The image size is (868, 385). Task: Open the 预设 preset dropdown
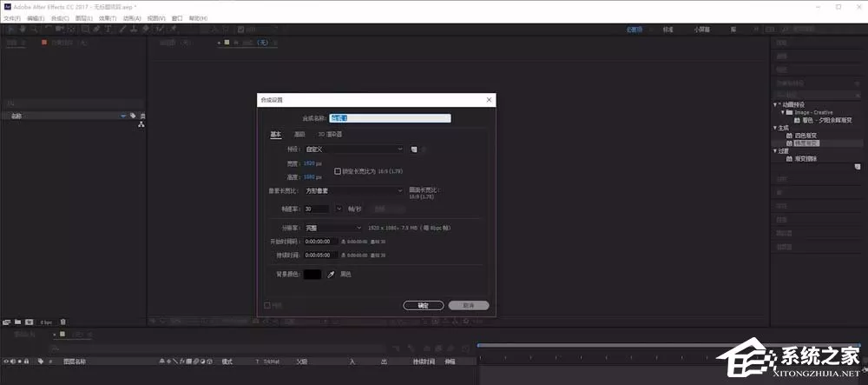click(x=354, y=149)
